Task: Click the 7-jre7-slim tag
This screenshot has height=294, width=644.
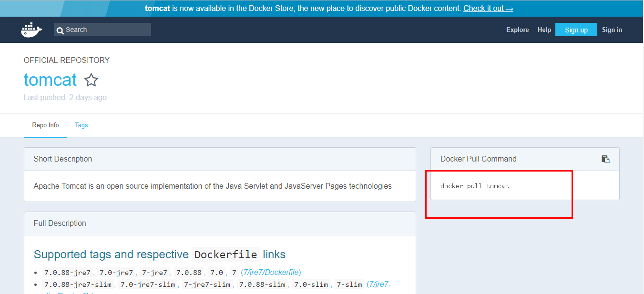Action: click(x=207, y=284)
